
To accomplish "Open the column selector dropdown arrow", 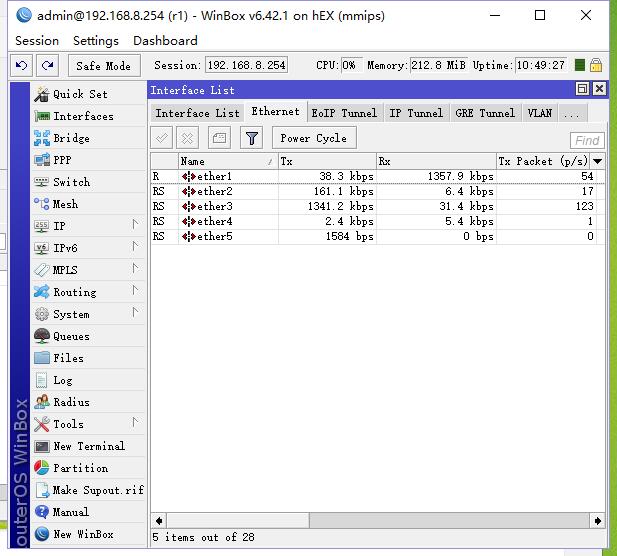I will point(597,161).
